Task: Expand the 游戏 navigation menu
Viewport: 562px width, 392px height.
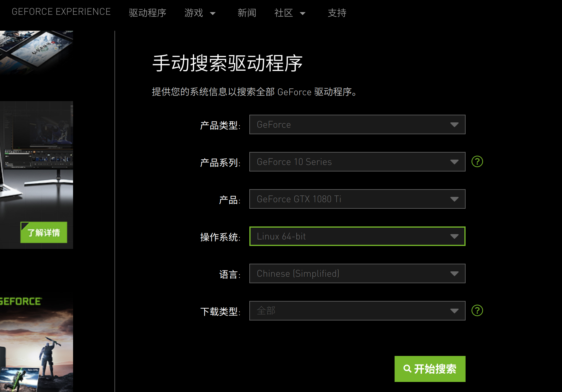Action: point(200,13)
